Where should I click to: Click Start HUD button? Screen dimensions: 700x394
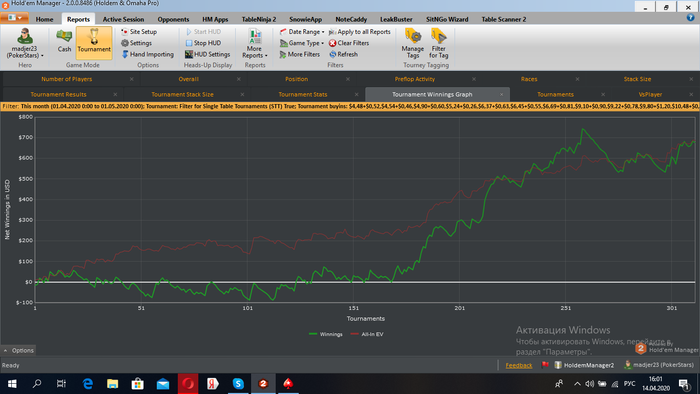tap(204, 32)
